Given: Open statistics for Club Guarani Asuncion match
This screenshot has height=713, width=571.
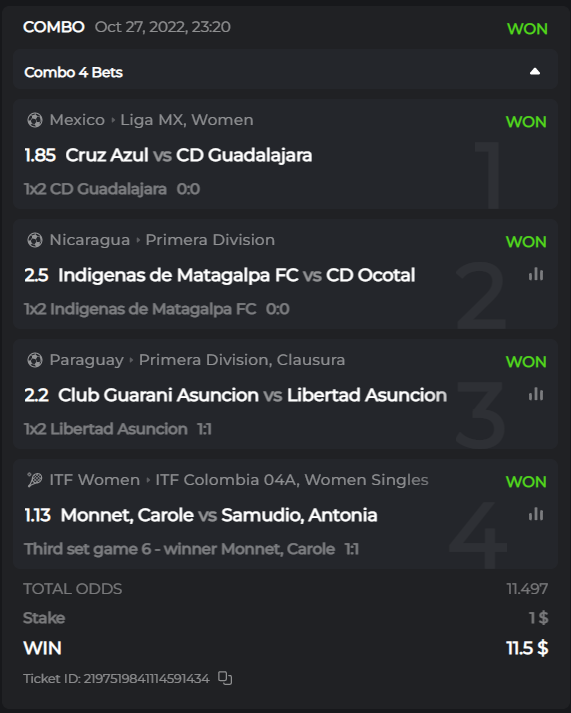Looking at the screenshot, I should (536, 394).
